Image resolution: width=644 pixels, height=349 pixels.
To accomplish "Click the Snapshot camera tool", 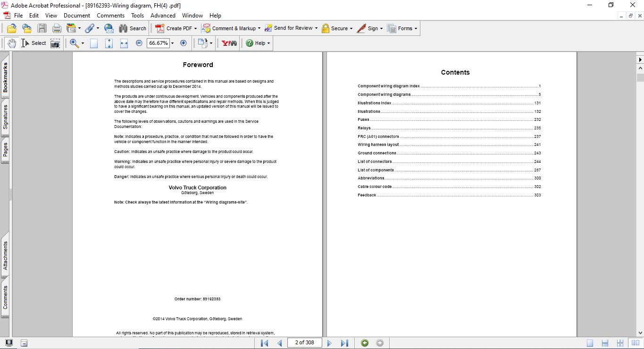I will (x=56, y=43).
